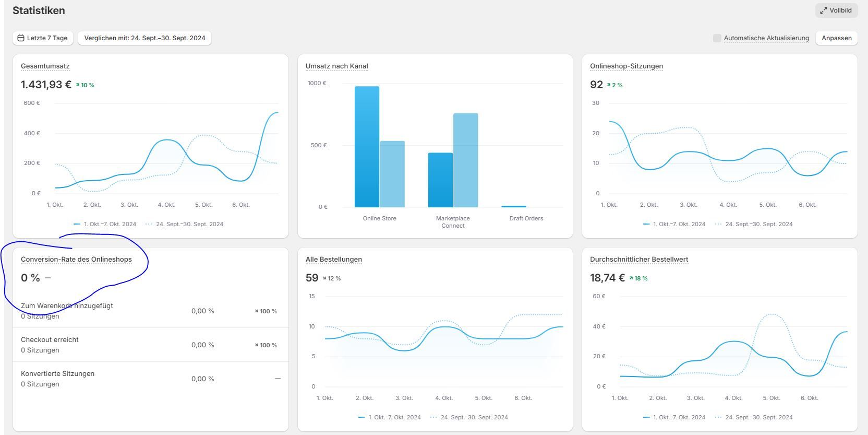868x435 pixels.
Task: Open the Umsatz nach Kanal report title
Action: click(x=336, y=66)
